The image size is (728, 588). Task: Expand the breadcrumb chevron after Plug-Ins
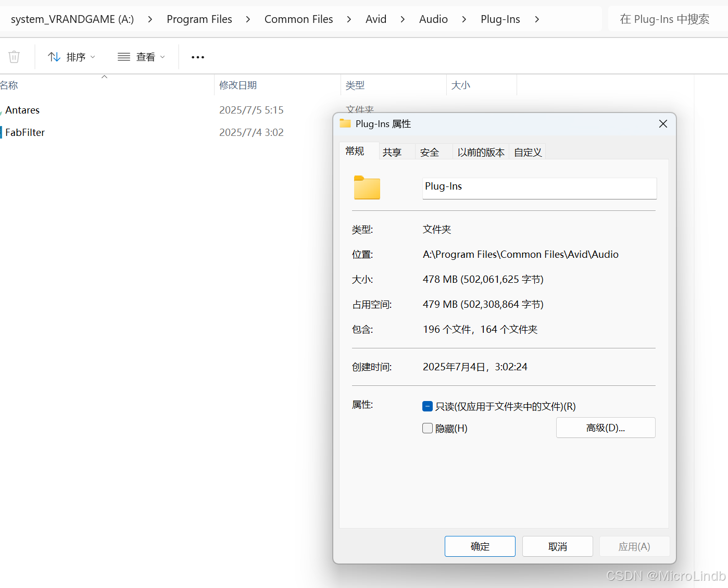click(x=537, y=19)
